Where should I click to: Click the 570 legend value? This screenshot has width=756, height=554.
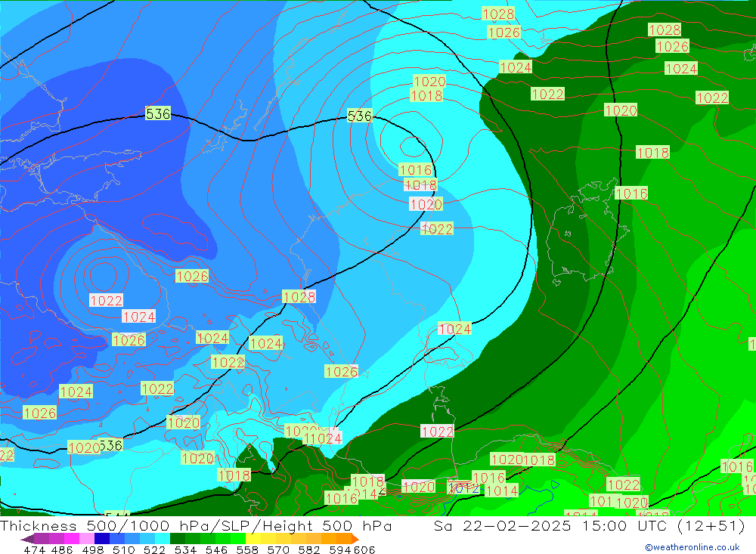(278, 549)
